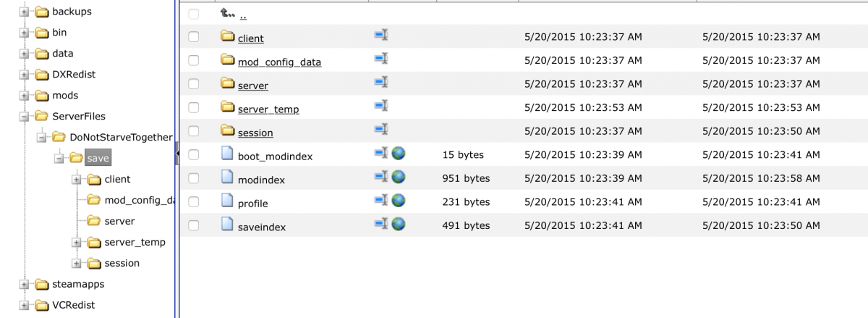This screenshot has width=868, height=318.
Task: Click the globe icon beside the profile file
Action: coord(399,201)
